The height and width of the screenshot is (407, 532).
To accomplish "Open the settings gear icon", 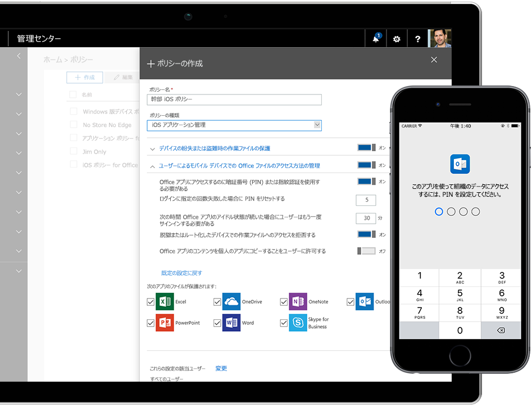I will 396,39.
